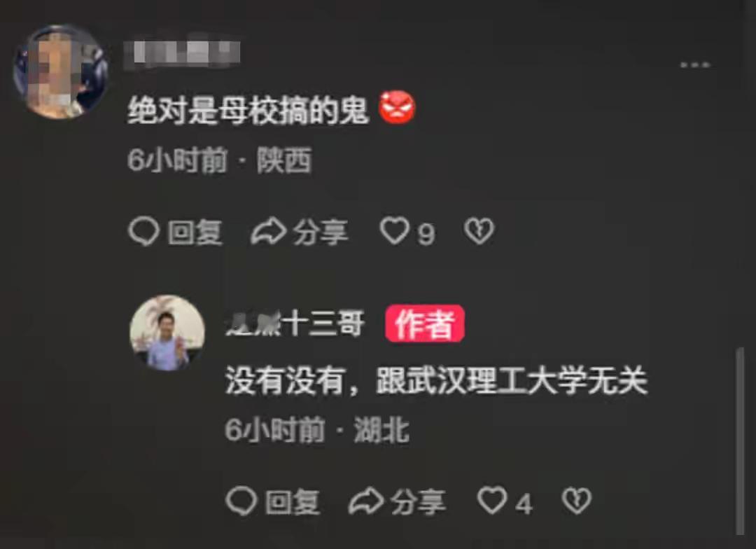Like the top comment with 9 likes
The height and width of the screenshot is (549, 756).
pos(394,231)
